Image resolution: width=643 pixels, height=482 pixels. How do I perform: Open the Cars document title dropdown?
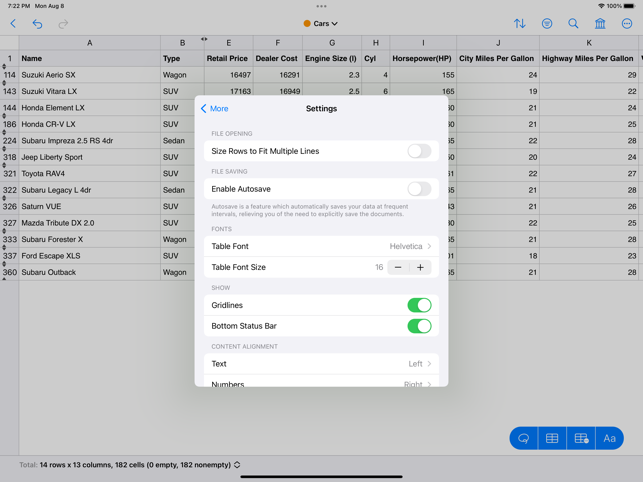(x=321, y=24)
